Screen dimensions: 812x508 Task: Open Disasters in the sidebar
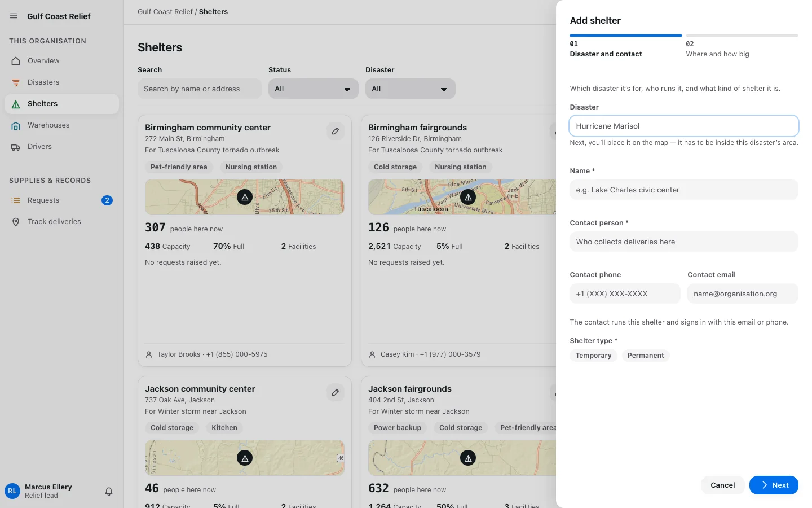[x=62, y=82]
